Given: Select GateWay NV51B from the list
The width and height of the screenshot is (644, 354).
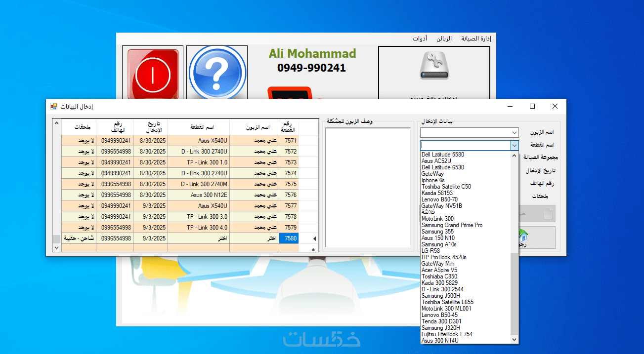Looking at the screenshot, I should [x=442, y=206].
